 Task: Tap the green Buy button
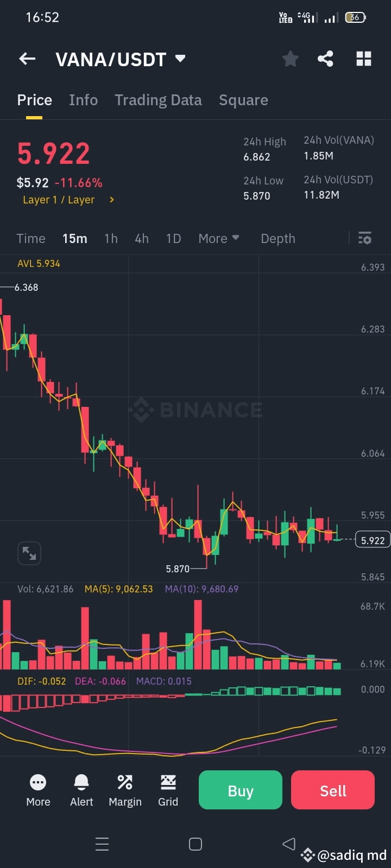click(x=240, y=790)
